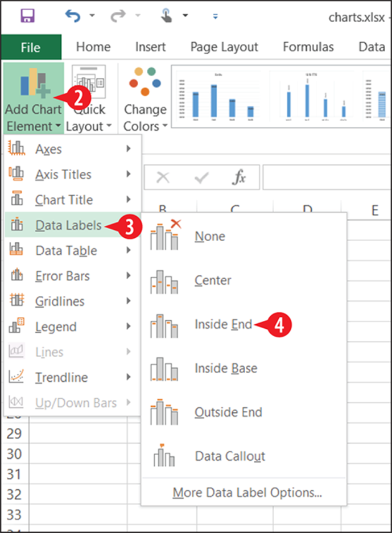Open the Add Chart Element button
Viewport: 392px width, 533px height.
34,98
